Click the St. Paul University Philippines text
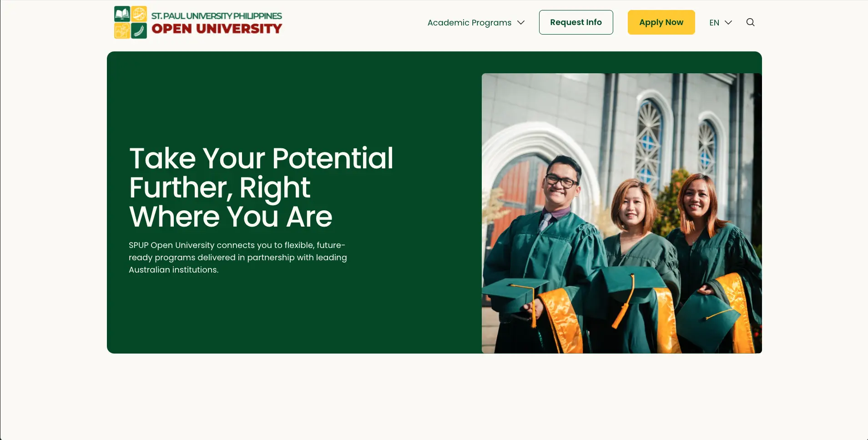Screen dimensions: 868x440 (217, 16)
